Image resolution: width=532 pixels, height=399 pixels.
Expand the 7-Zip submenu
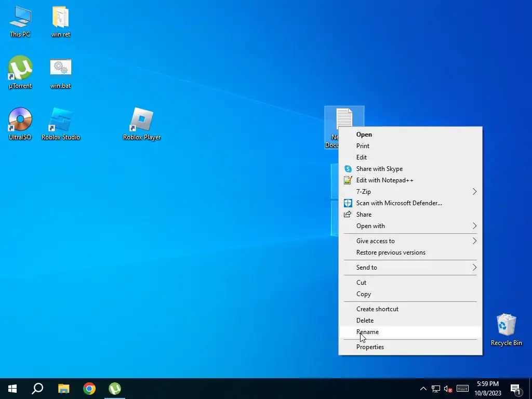point(410,192)
